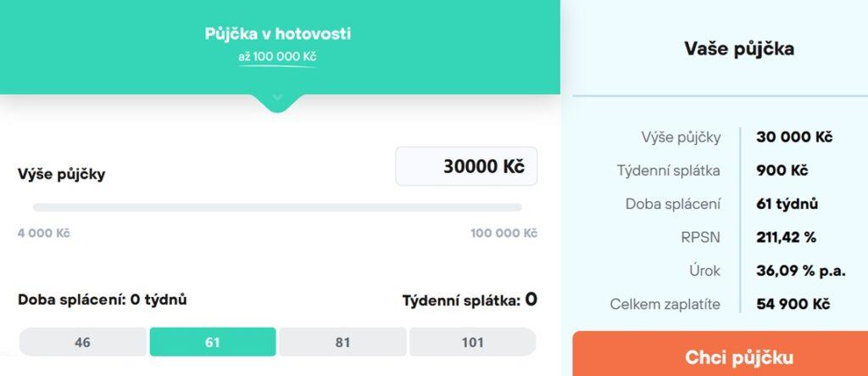Click the Doba splácení: 0 týdnů label

point(103,299)
